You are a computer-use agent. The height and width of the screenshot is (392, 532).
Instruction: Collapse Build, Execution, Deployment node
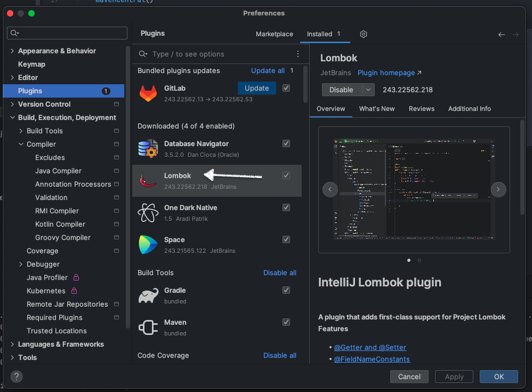pyautogui.click(x=12, y=117)
